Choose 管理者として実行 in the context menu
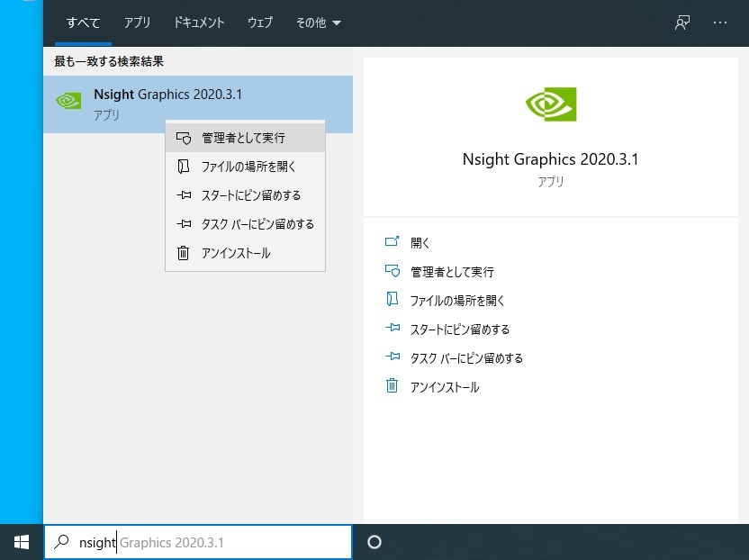This screenshot has width=749, height=560. pos(245,138)
